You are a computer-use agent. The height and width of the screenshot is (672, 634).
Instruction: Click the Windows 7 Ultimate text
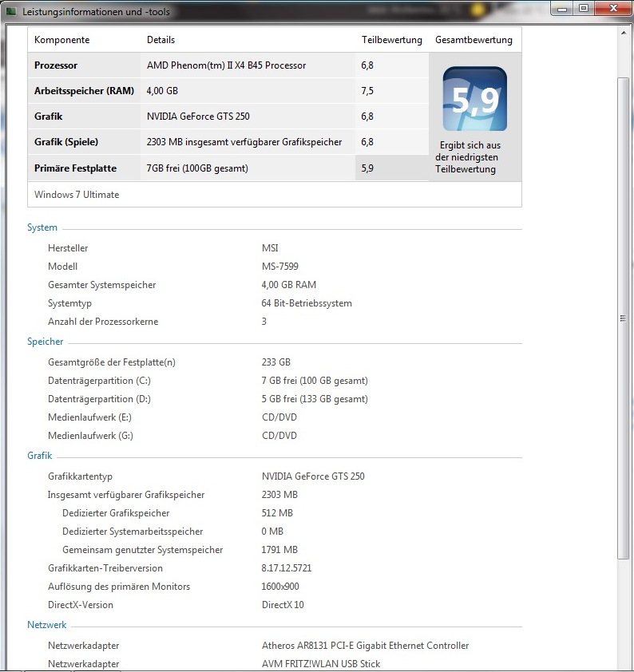(77, 195)
